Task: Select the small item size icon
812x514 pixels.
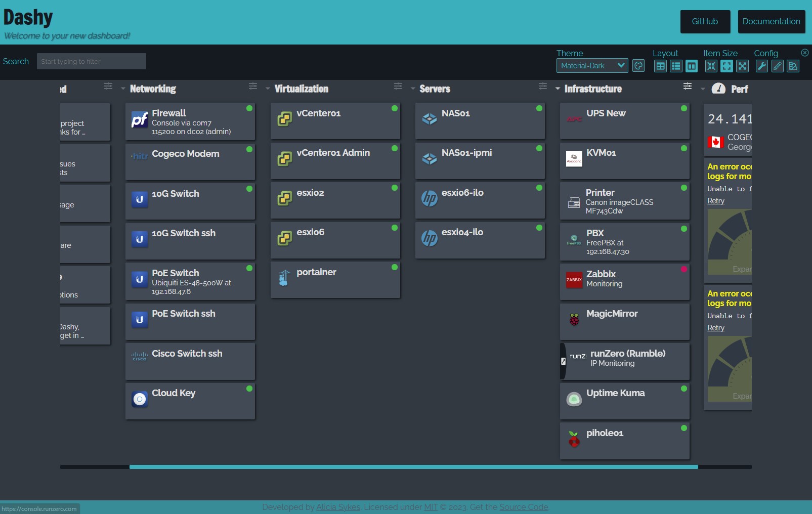Action: coord(711,66)
